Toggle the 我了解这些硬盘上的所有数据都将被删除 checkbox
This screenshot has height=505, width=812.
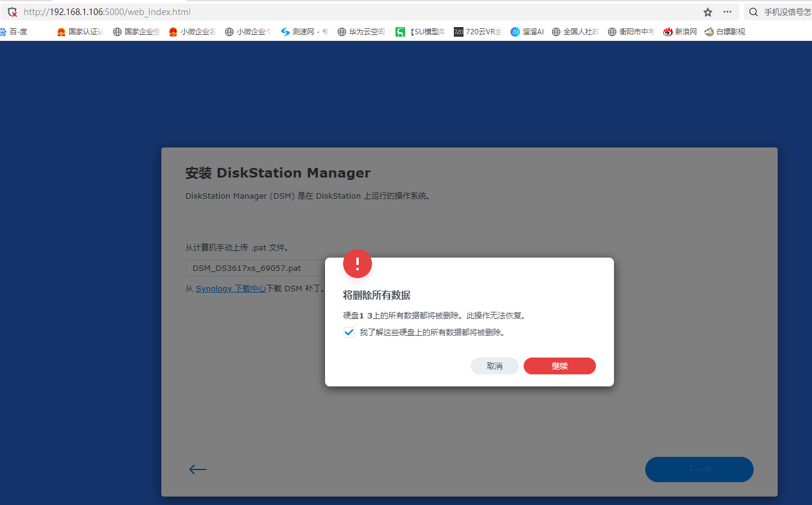(x=349, y=332)
